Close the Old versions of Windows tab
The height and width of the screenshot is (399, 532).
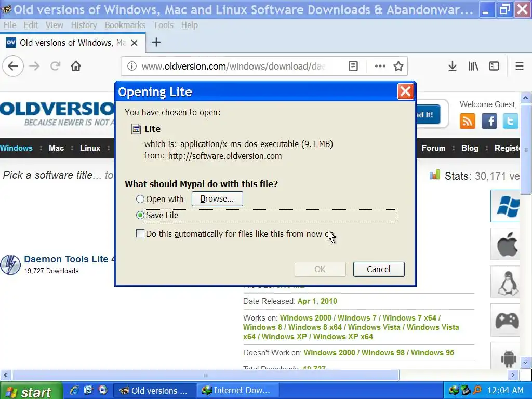point(135,43)
